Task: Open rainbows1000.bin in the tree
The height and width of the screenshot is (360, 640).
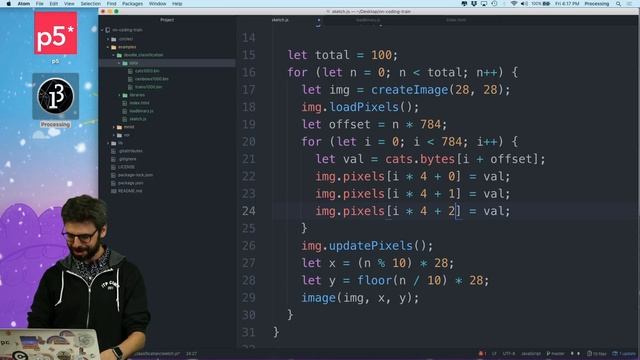Action: tap(151, 79)
